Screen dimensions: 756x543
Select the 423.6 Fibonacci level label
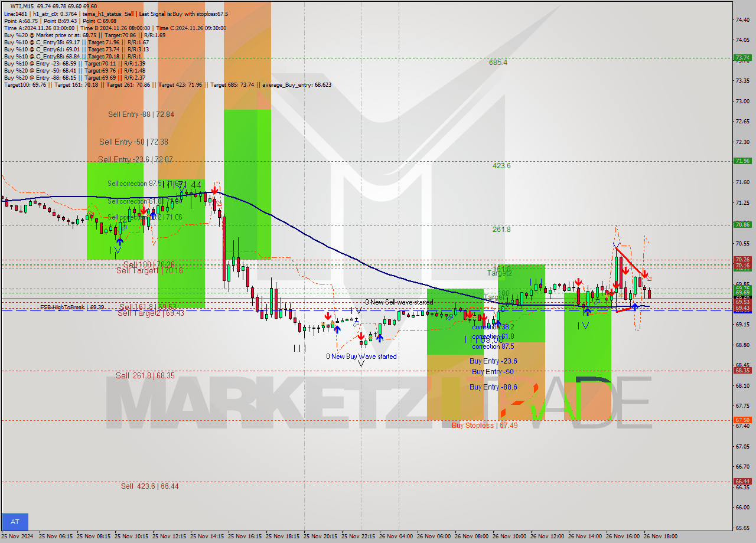pos(501,166)
